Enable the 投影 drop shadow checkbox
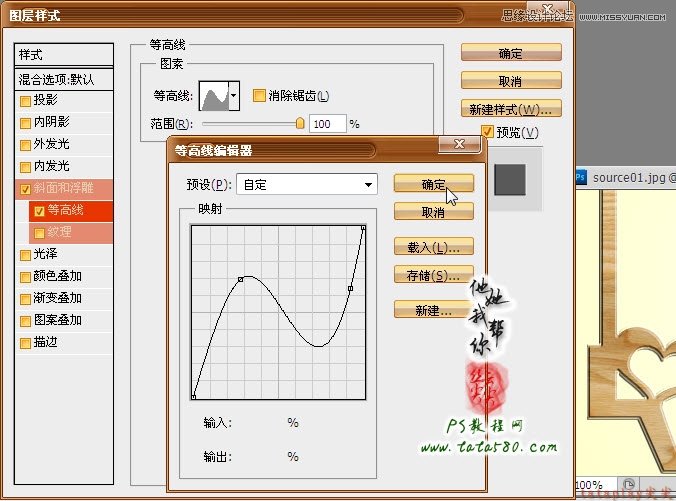This screenshot has width=676, height=501. (x=25, y=101)
